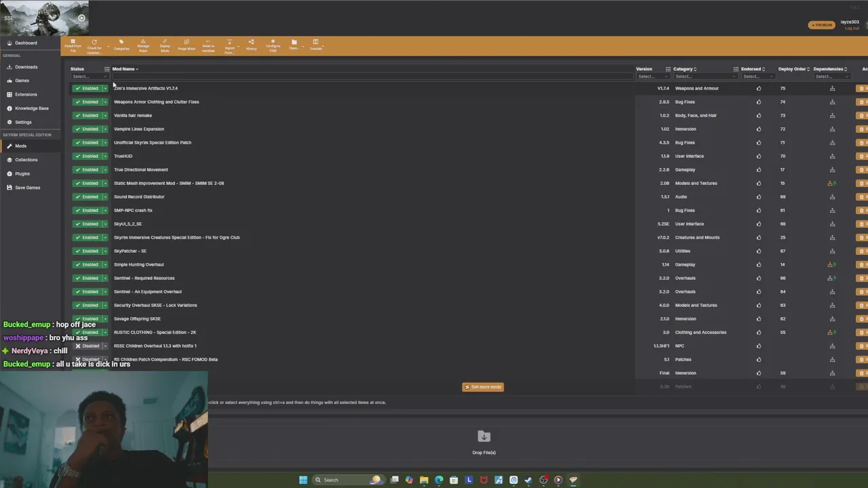Open Tutorials from the toolbar
This screenshot has height=488, width=868.
coord(316,45)
